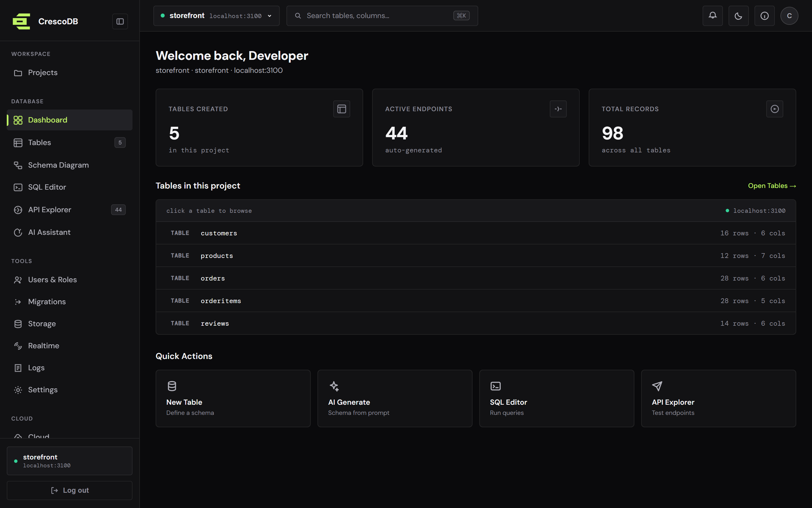
Task: Click the API Explorer quick action card
Action: pyautogui.click(x=718, y=398)
